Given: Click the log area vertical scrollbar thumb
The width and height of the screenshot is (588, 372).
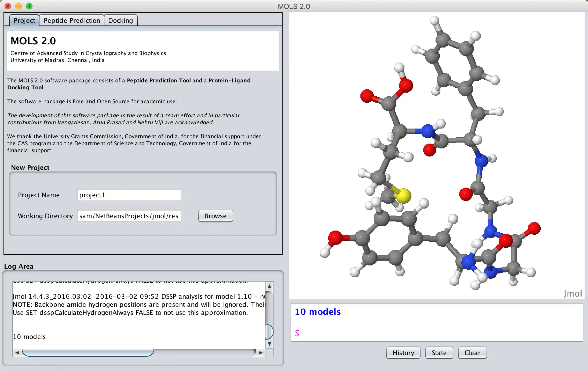Looking at the screenshot, I should 269,332.
